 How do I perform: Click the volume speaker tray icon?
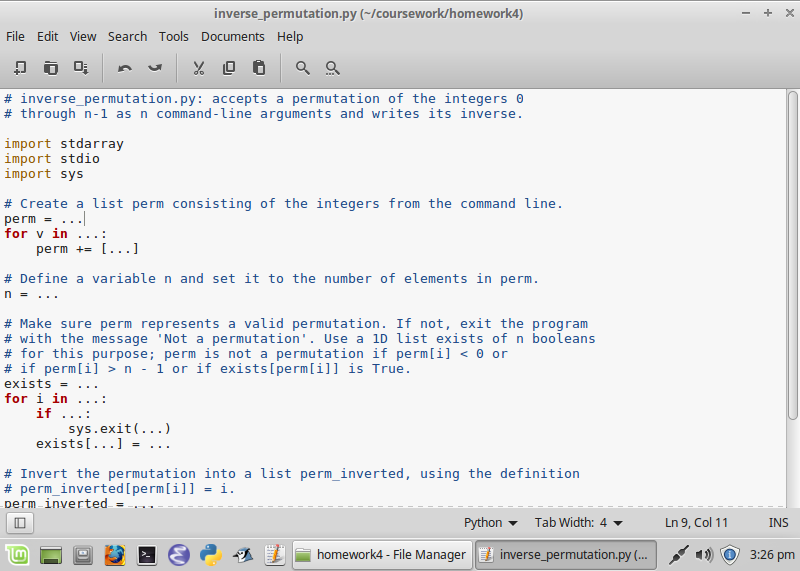[x=705, y=555]
